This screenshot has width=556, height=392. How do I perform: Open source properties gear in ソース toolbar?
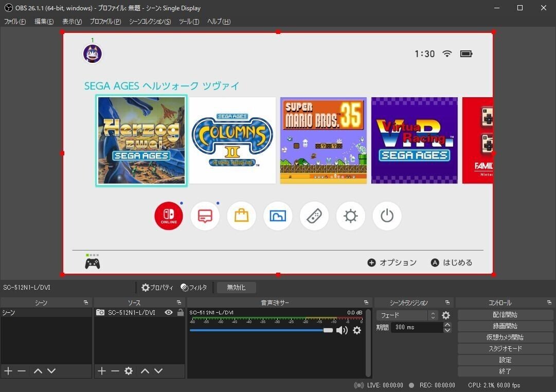129,371
